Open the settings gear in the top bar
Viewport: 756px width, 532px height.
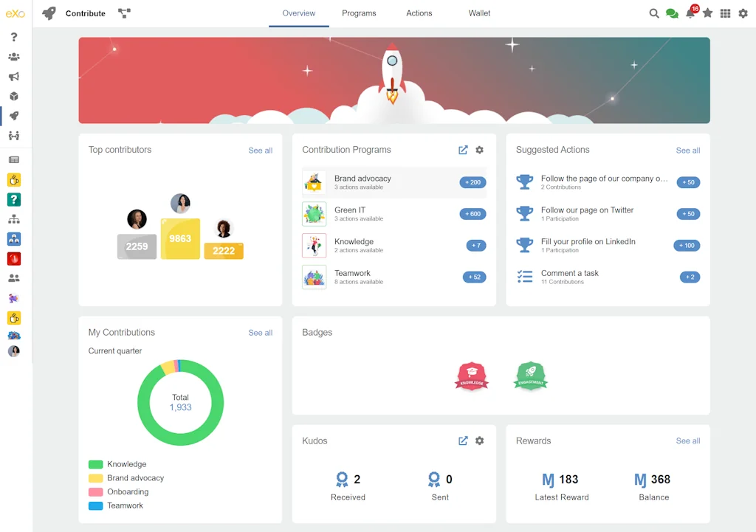coord(743,13)
